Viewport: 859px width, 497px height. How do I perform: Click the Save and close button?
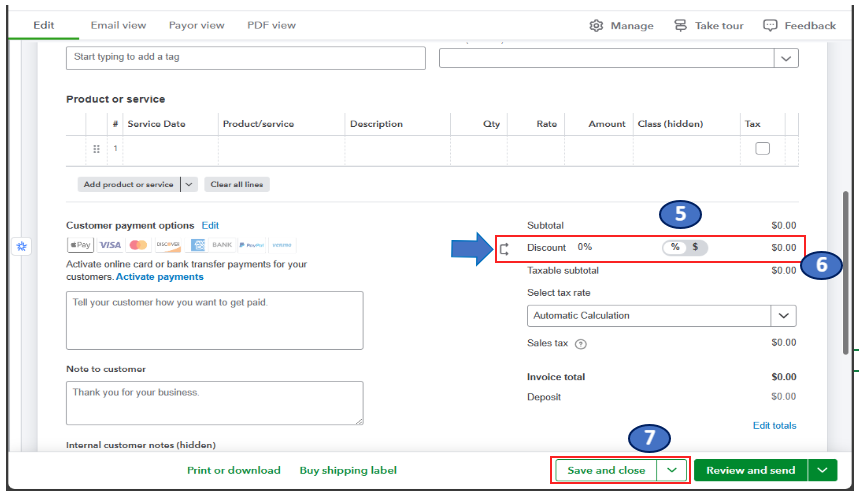click(x=606, y=470)
